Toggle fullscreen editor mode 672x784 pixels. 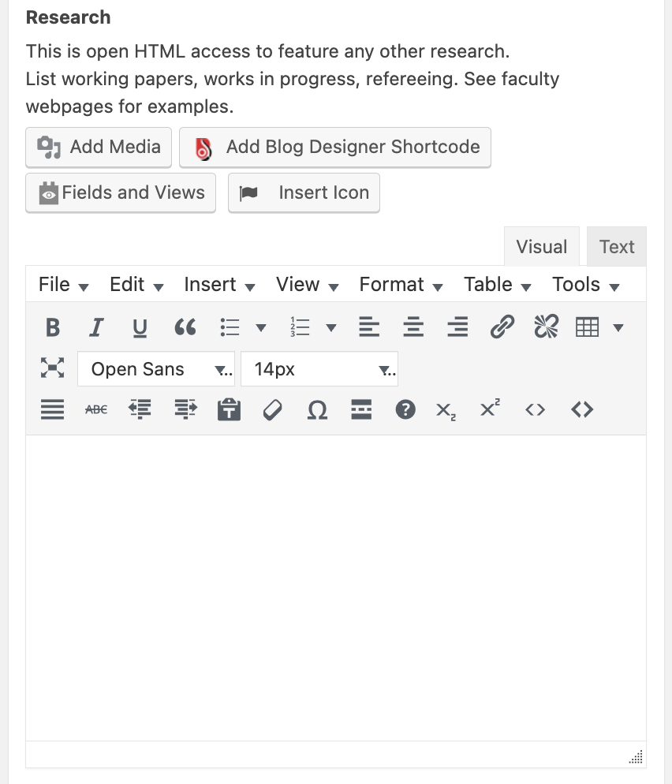point(52,368)
